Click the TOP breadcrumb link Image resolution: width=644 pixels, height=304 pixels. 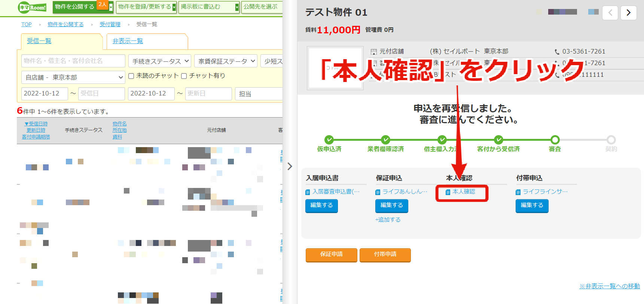pyautogui.click(x=27, y=24)
